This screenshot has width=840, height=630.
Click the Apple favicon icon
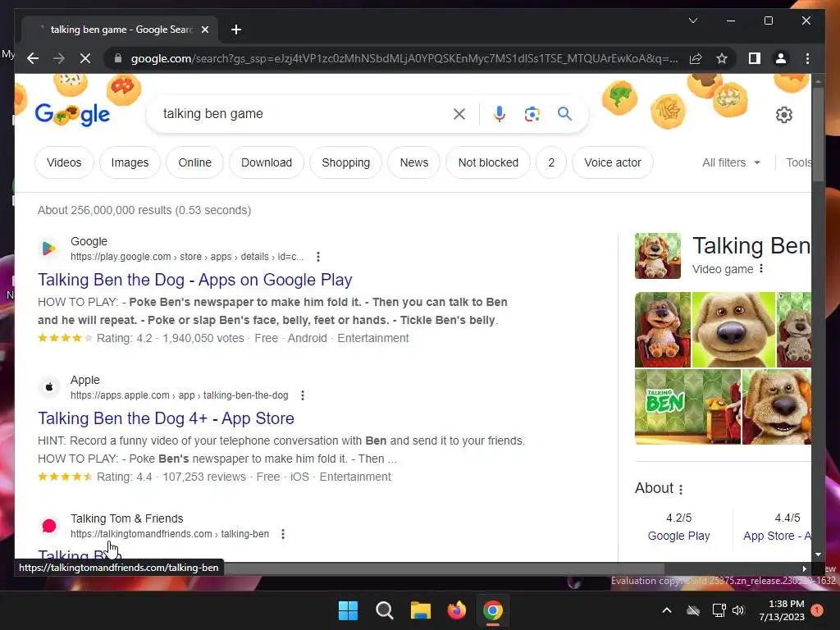pos(49,387)
